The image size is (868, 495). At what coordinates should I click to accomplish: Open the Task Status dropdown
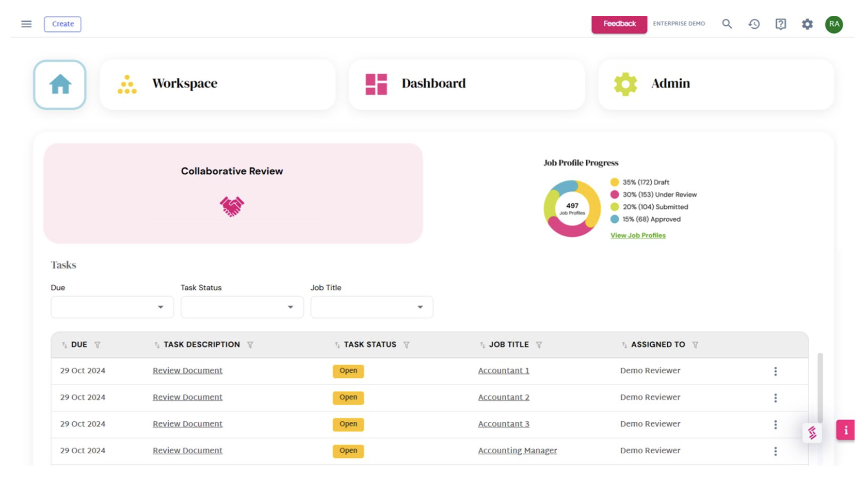242,307
